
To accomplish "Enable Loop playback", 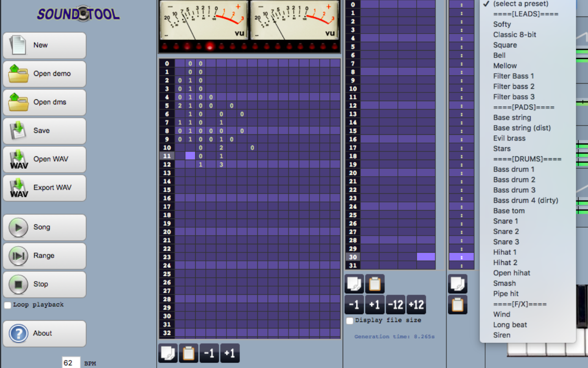I will (x=7, y=305).
